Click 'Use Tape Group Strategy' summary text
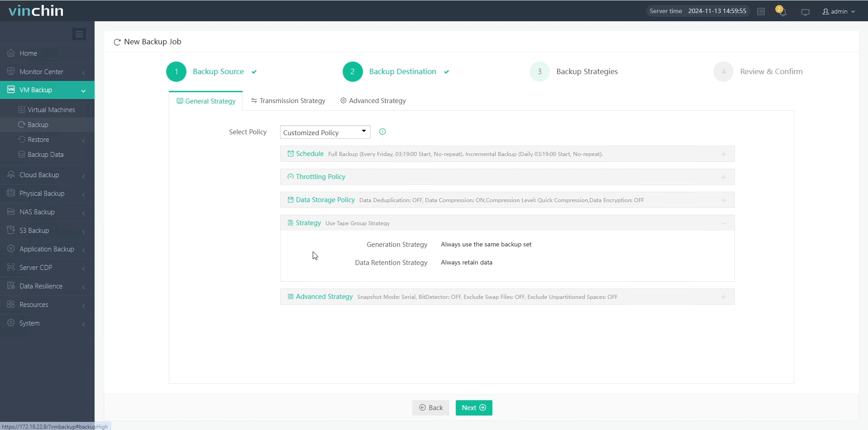868x430 pixels. click(358, 223)
